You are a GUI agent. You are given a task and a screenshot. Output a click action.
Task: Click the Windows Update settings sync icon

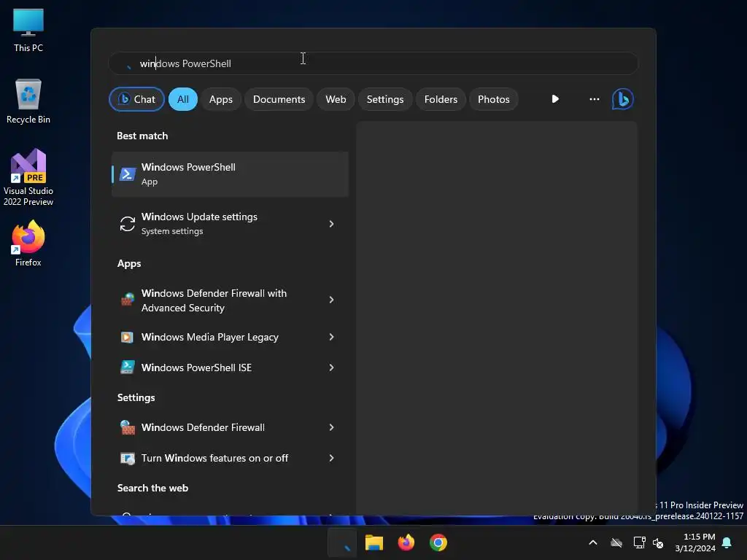click(127, 224)
